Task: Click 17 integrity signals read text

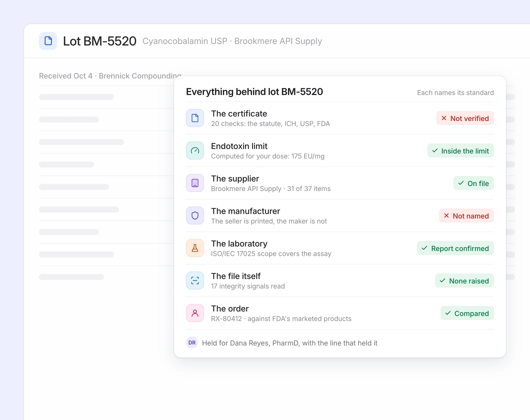Action: [248, 286]
